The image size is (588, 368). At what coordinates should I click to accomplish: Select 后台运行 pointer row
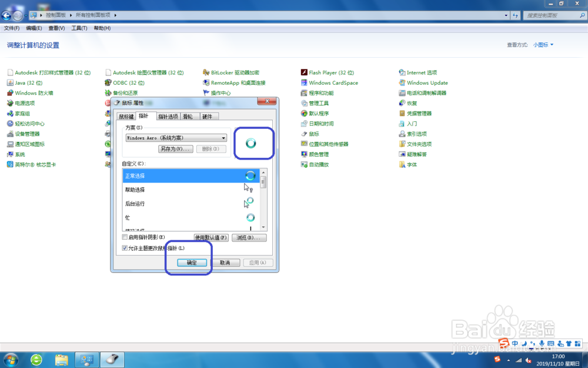(x=191, y=204)
